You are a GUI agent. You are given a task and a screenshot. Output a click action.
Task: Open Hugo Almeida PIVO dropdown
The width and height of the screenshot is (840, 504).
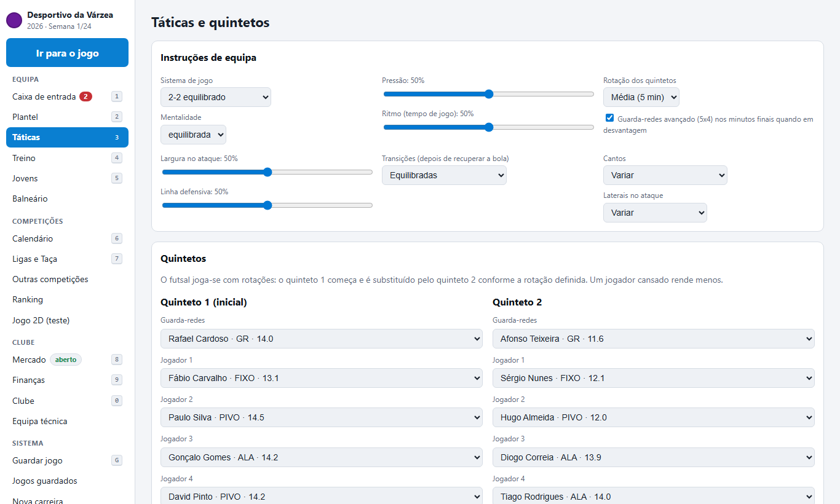tap(654, 417)
